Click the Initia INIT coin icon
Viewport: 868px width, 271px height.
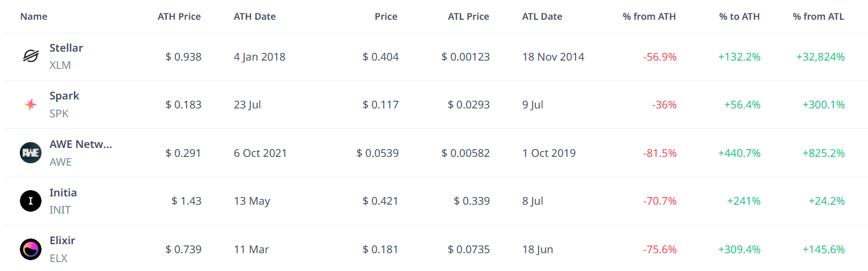31,201
